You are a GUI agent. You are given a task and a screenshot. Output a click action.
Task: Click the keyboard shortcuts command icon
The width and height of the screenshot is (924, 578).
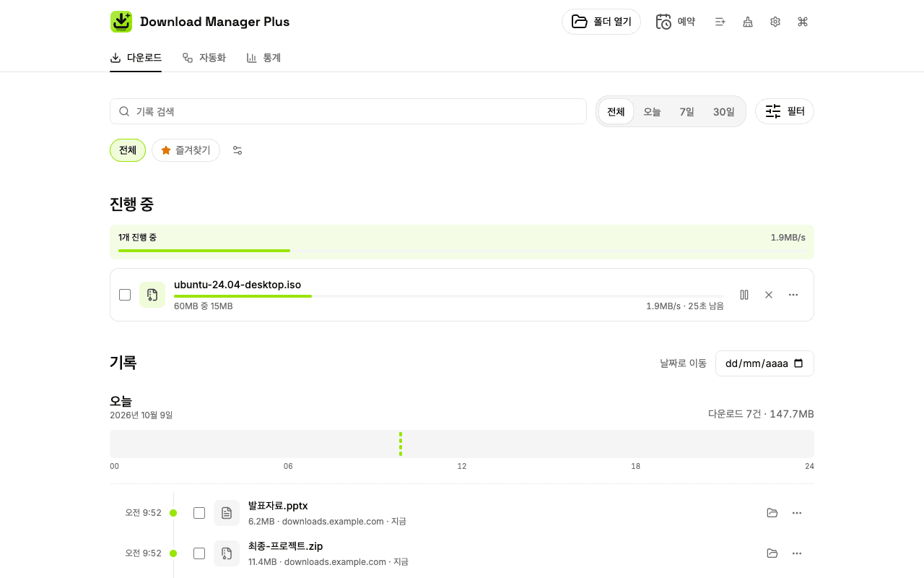803,22
